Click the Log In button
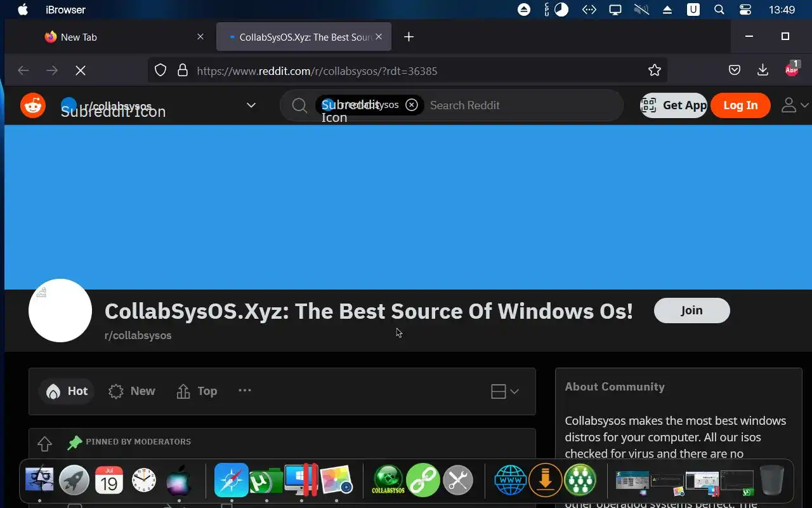 coord(740,105)
